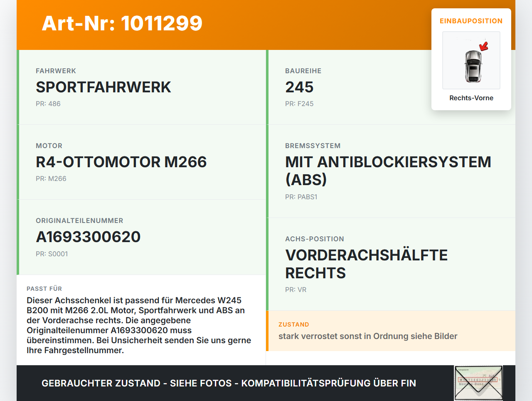Select 'stark verrostet sonst in Ordnung' text
Image resolution: width=532 pixels, height=401 pixels.
click(368, 336)
